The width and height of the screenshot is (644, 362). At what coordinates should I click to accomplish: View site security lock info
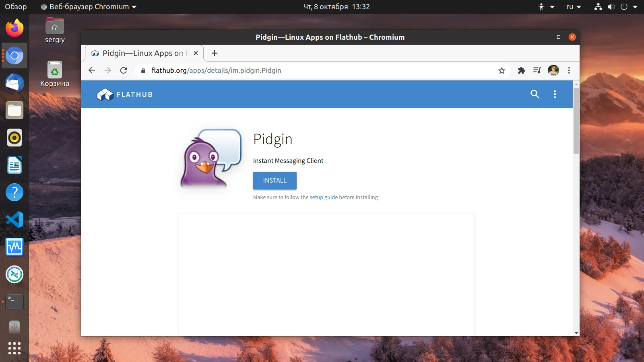click(x=143, y=71)
